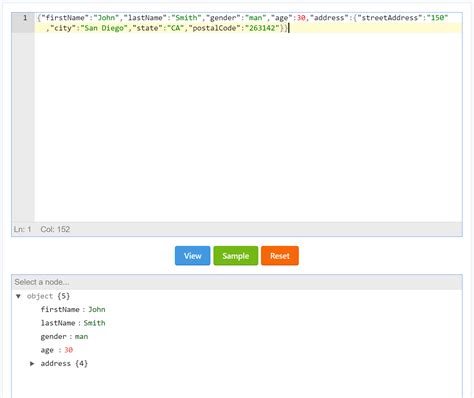
Task: Select the age : 30 row
Action: pos(57,350)
